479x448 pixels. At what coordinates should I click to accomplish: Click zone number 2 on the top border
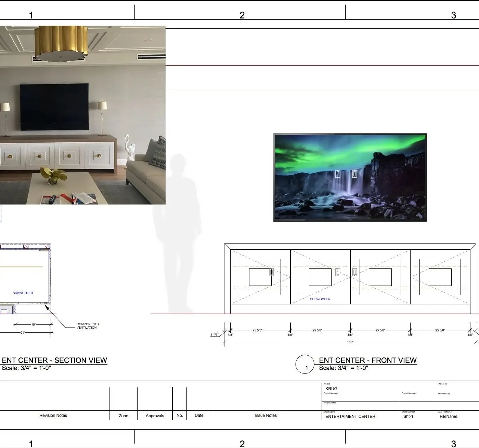point(242,15)
